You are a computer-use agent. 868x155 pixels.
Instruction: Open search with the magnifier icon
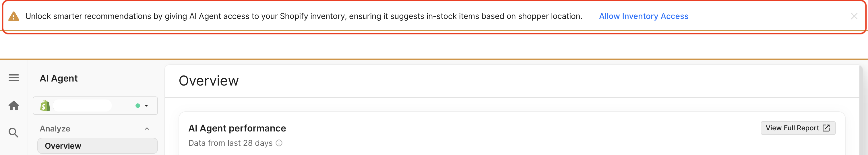tap(13, 133)
